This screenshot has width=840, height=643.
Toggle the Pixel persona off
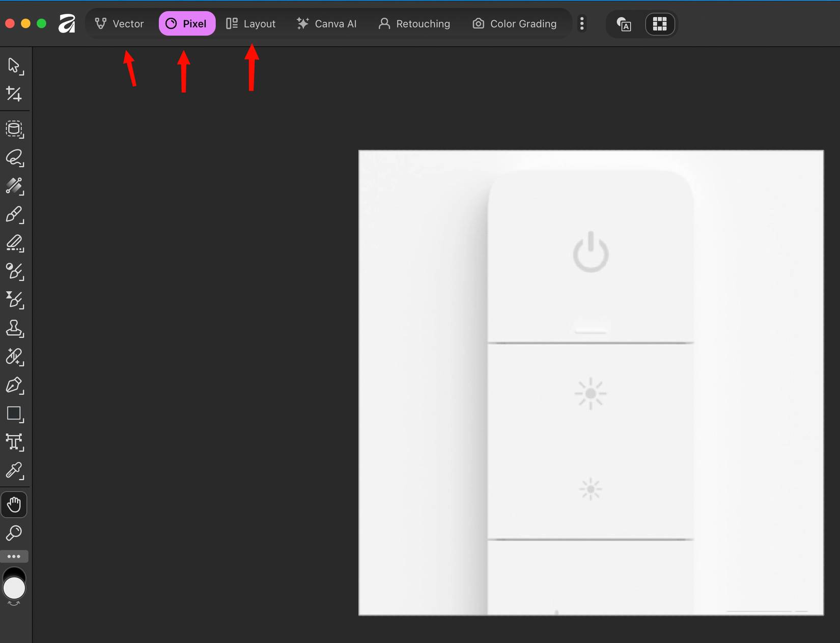click(x=187, y=23)
